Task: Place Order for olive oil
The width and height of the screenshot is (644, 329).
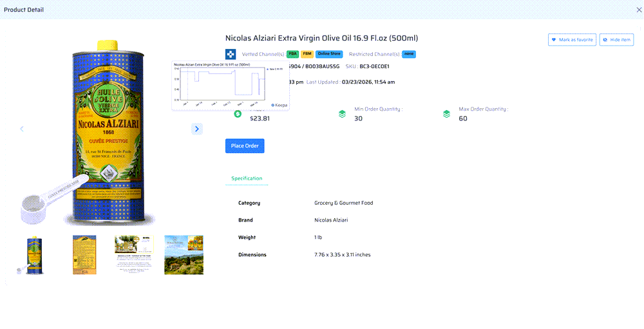Action: click(x=245, y=146)
